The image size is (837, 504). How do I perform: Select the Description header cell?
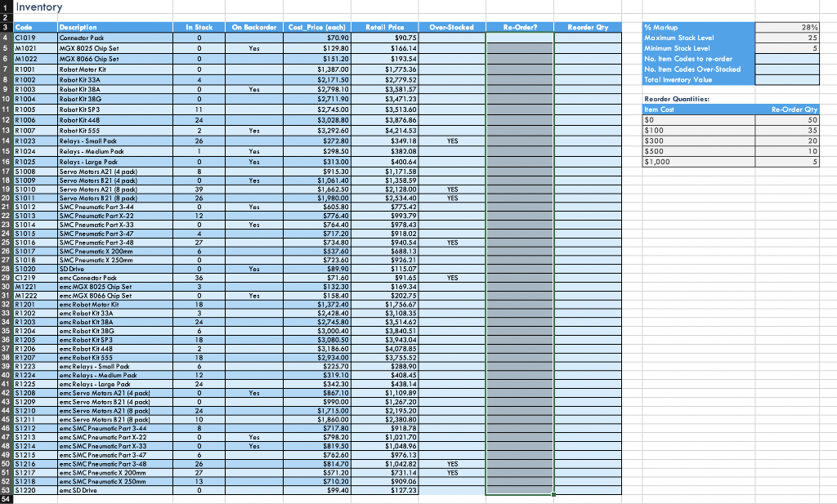click(x=114, y=26)
